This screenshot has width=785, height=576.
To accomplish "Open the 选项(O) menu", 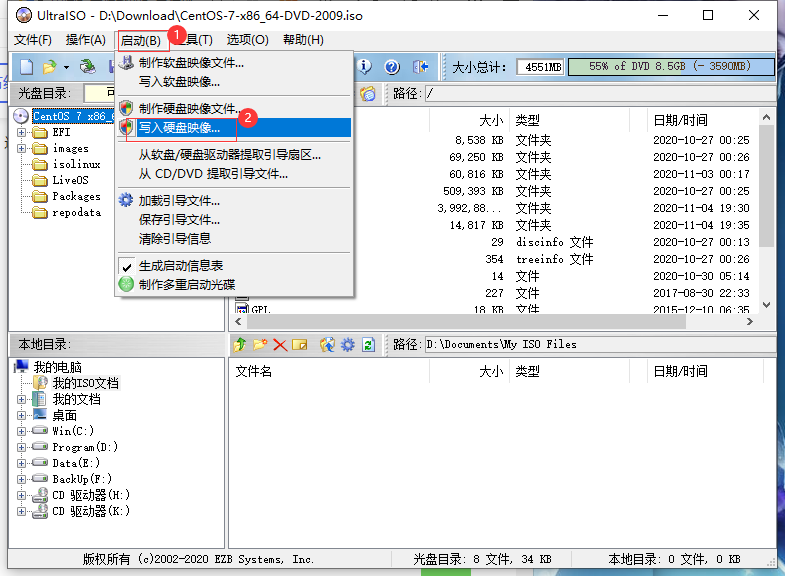I will coord(247,40).
